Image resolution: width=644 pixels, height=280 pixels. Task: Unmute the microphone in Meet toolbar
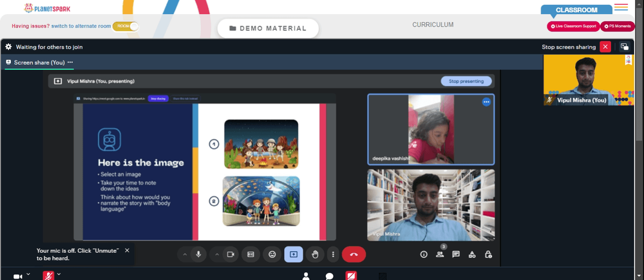(198, 254)
